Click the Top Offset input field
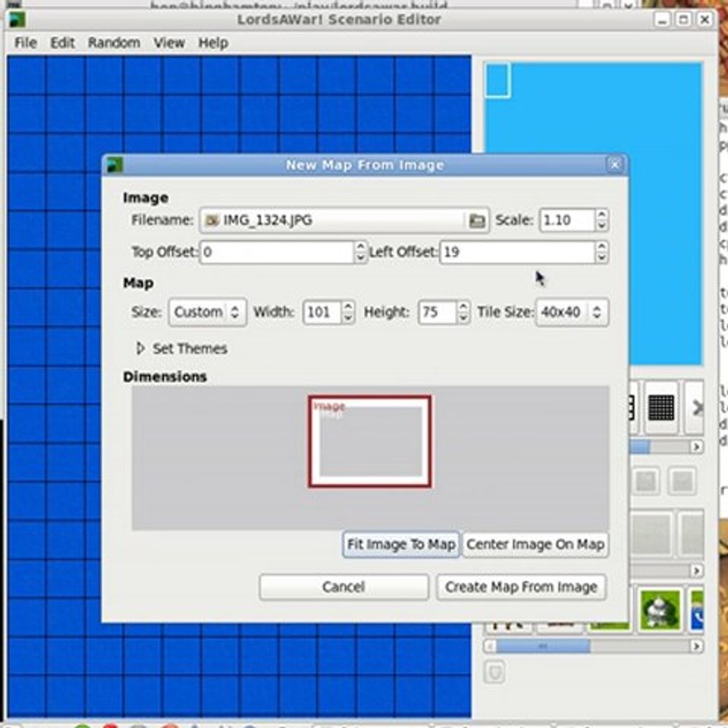 coord(277,252)
